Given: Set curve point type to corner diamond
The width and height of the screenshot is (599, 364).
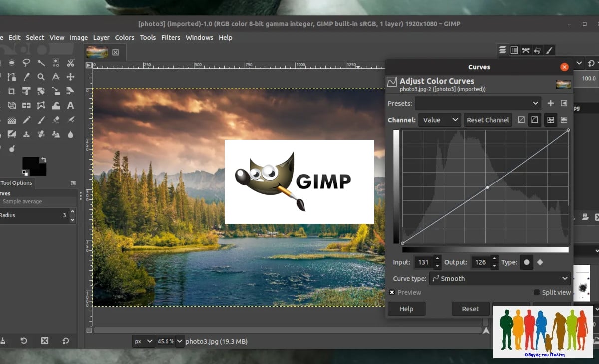Looking at the screenshot, I should (x=540, y=262).
